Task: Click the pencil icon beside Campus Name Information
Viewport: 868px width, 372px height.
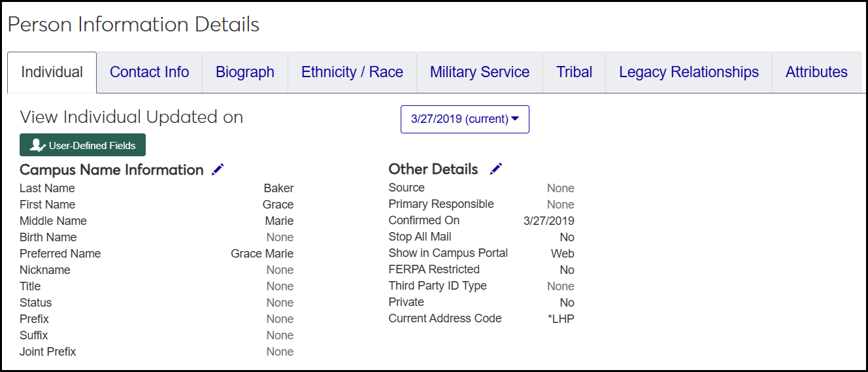Action: coord(218,169)
